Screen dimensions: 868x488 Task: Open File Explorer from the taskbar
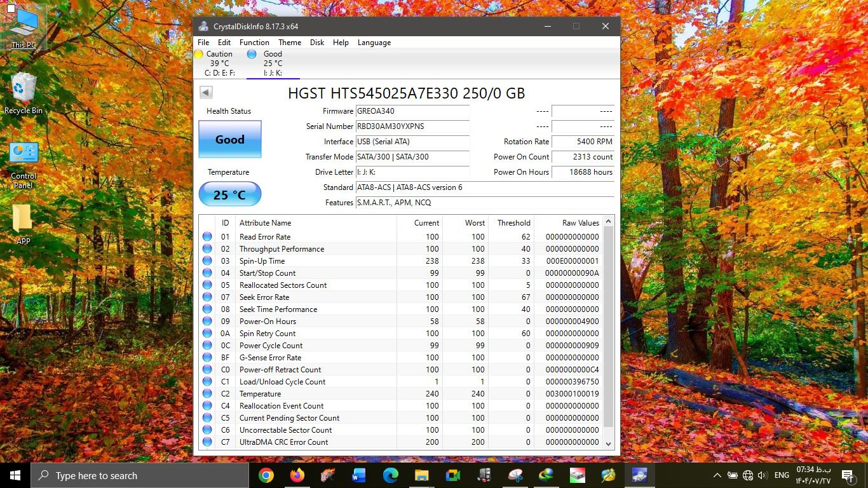(421, 475)
